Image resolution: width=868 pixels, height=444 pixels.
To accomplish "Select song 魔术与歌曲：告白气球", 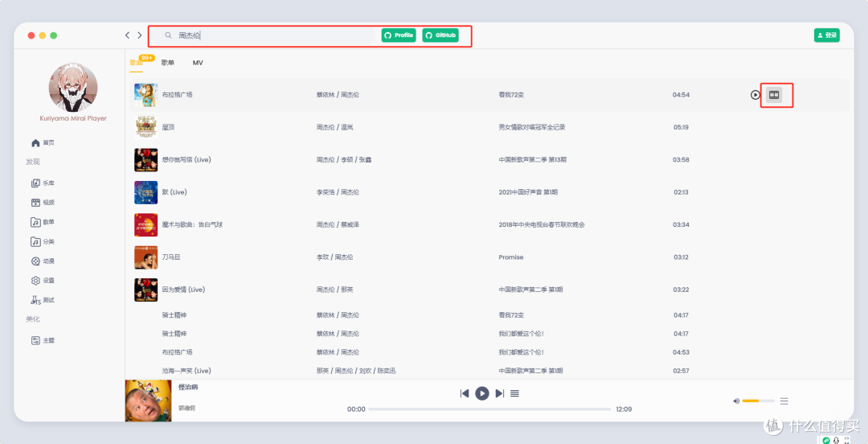I will (x=192, y=224).
